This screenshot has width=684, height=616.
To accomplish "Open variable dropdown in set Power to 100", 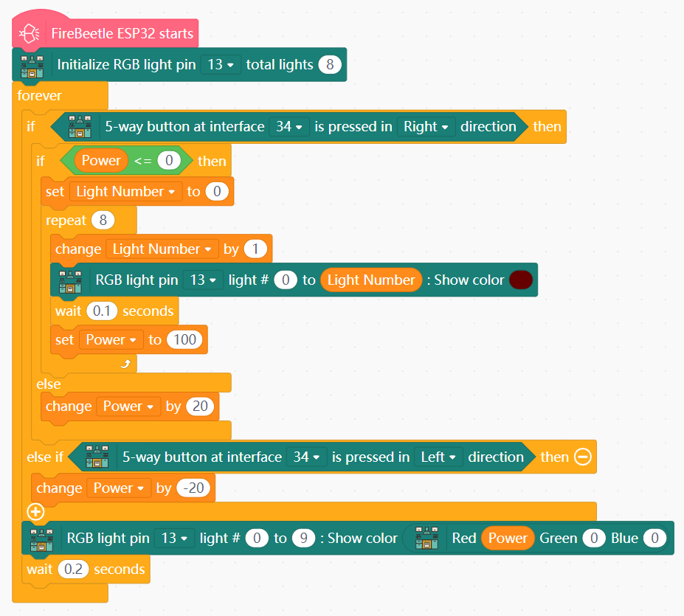I will (x=111, y=340).
